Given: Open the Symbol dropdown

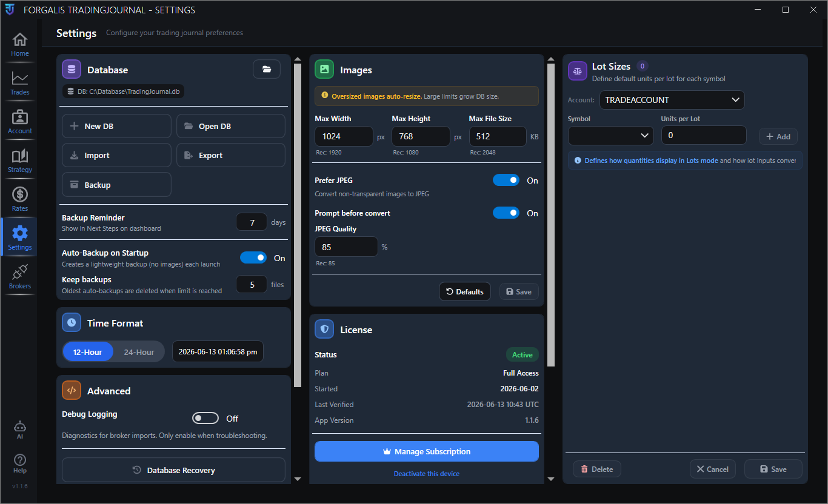Looking at the screenshot, I should click(611, 136).
